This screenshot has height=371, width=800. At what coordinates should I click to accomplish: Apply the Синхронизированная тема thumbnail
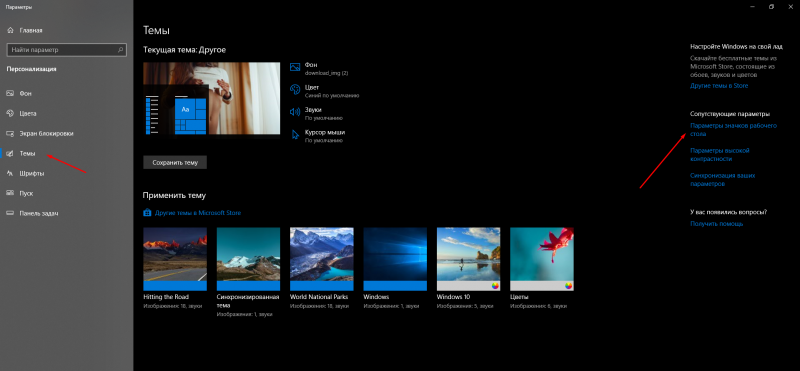[x=248, y=259]
